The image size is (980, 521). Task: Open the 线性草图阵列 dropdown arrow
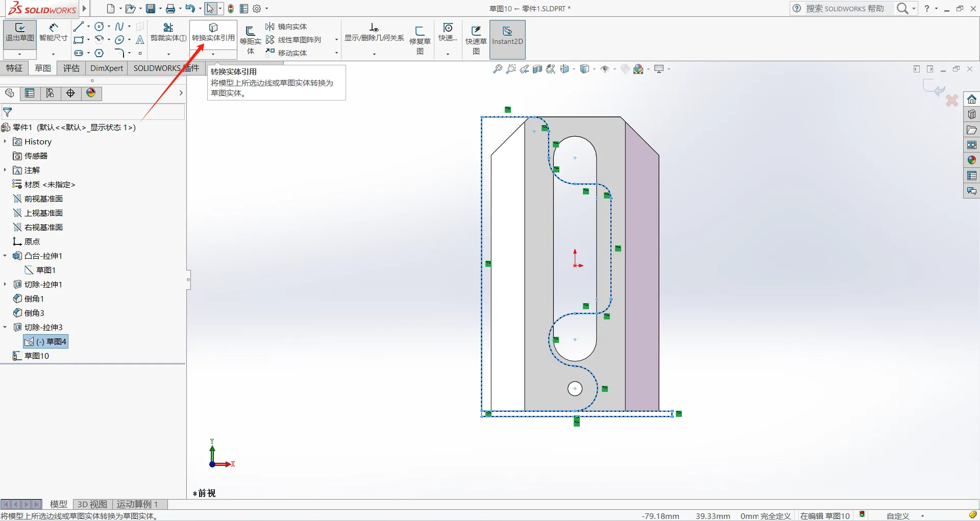[336, 40]
